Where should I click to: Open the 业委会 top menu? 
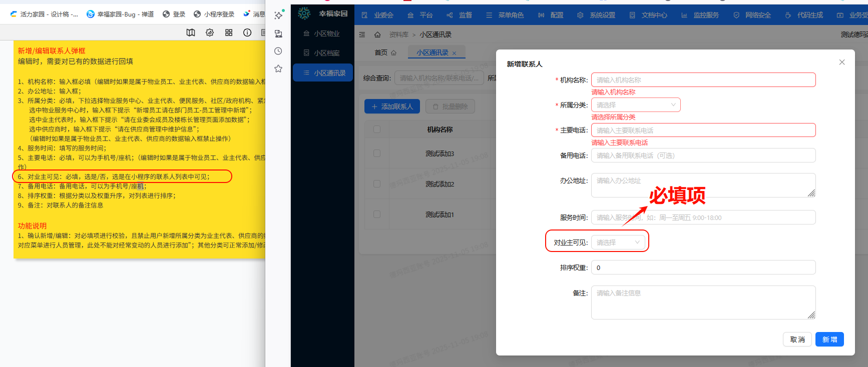click(377, 15)
